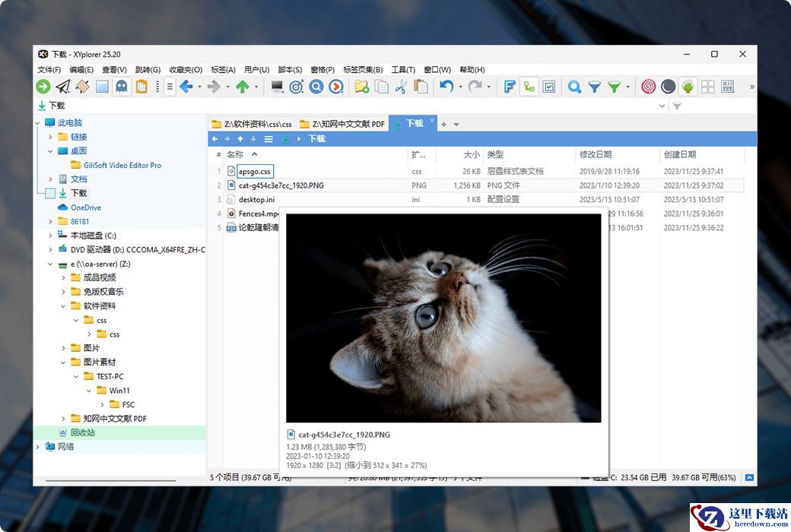791x532 pixels.
Task: Click the paper plane toolbar icon
Action: tap(63, 87)
